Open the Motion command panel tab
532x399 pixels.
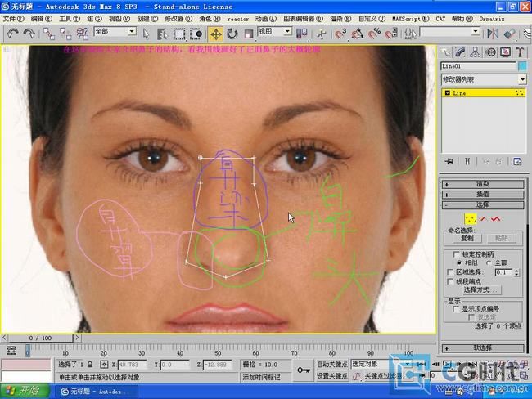(490, 52)
